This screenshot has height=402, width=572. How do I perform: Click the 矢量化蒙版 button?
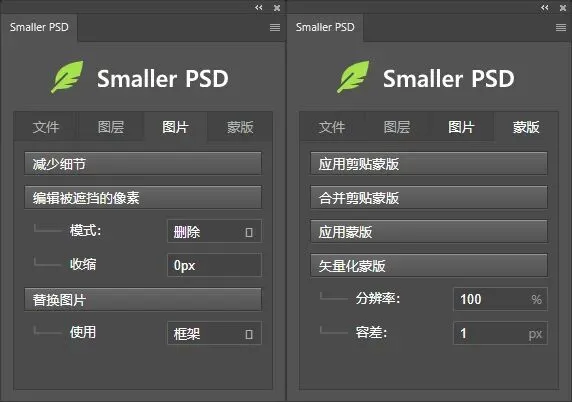429,266
